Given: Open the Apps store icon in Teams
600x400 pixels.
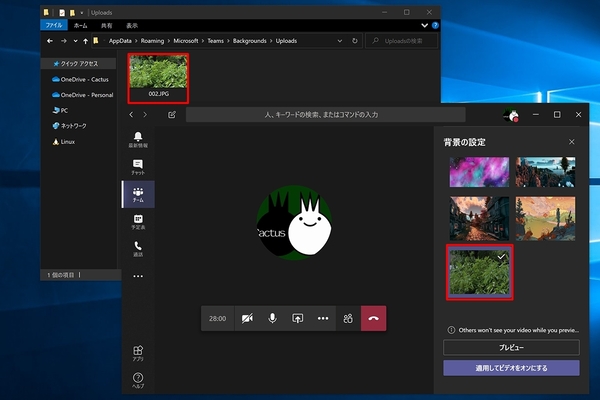Looking at the screenshot, I should 138,353.
